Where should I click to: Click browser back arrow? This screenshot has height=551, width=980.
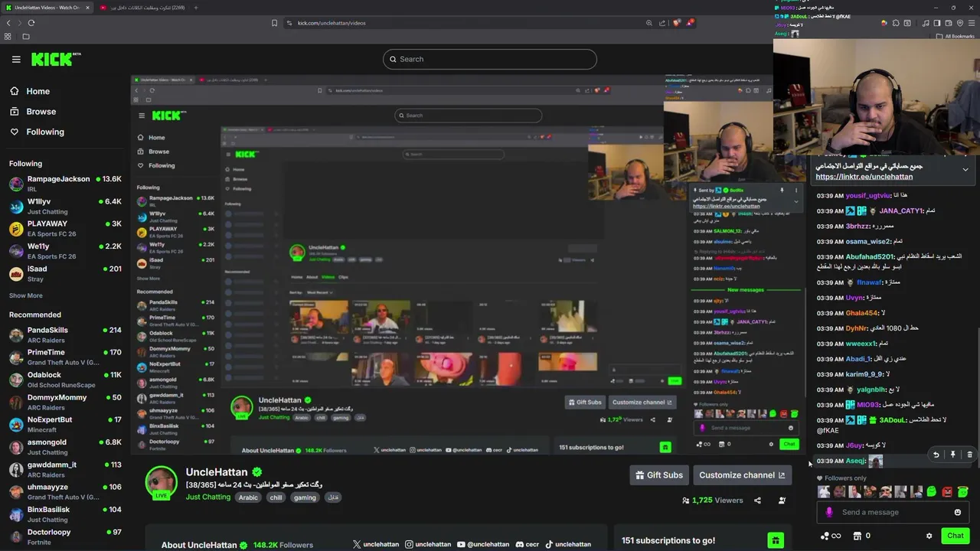[x=8, y=23]
